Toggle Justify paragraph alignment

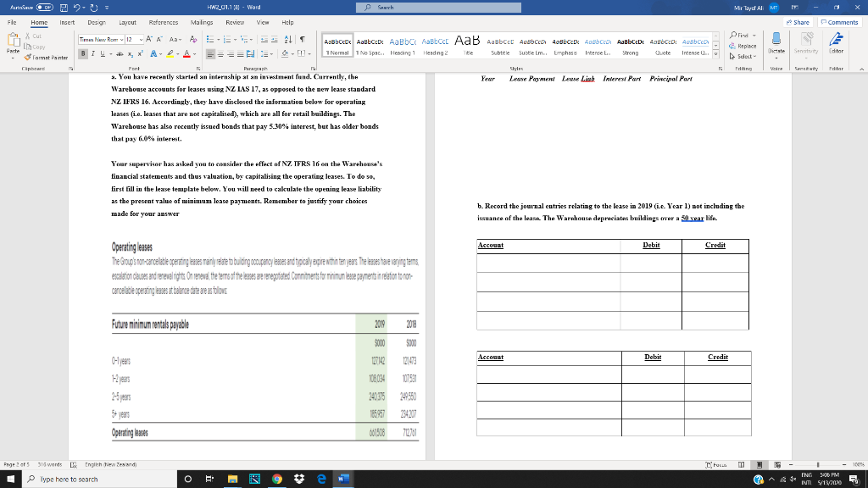point(240,53)
